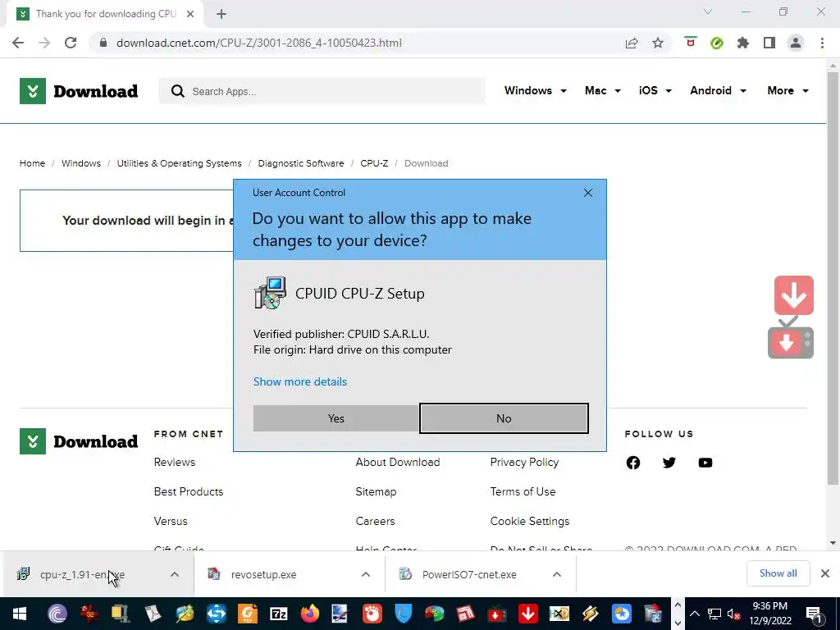Click the address bar URL
The image size is (840, 630).
tap(258, 43)
